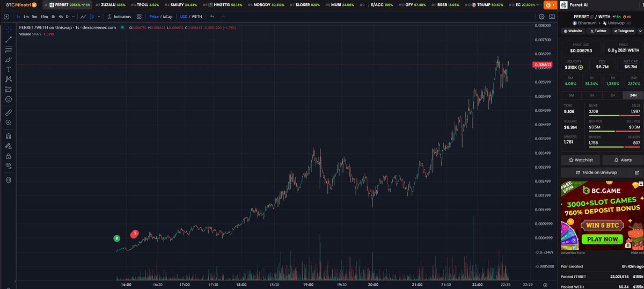
Task: Open the Alerts button
Action: 623,160
